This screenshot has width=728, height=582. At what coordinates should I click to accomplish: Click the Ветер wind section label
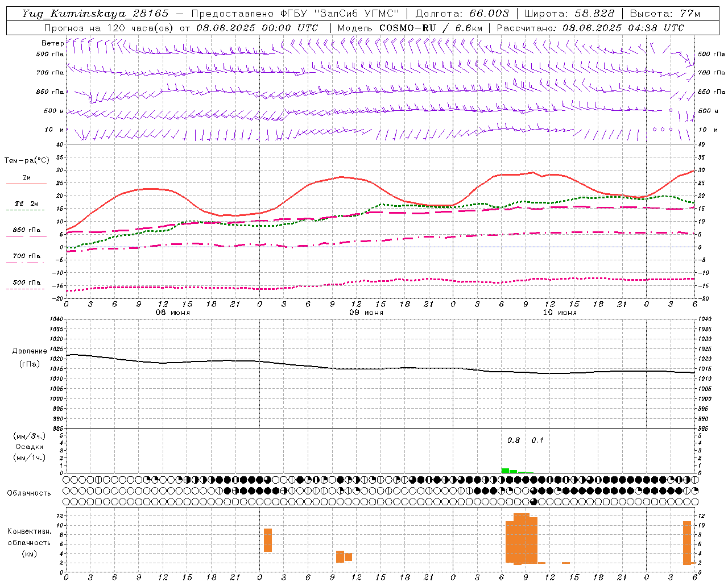(x=52, y=43)
